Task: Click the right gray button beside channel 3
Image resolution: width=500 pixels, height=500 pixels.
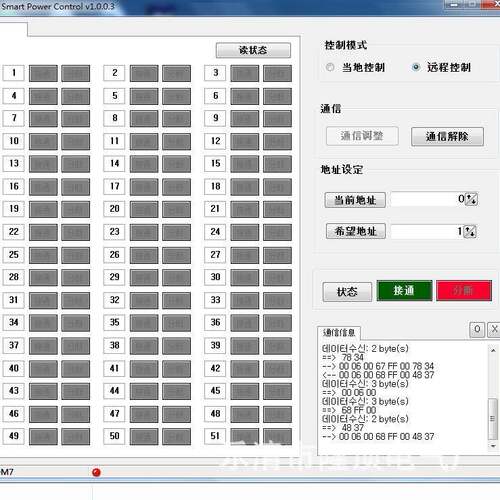Action: [x=277, y=73]
